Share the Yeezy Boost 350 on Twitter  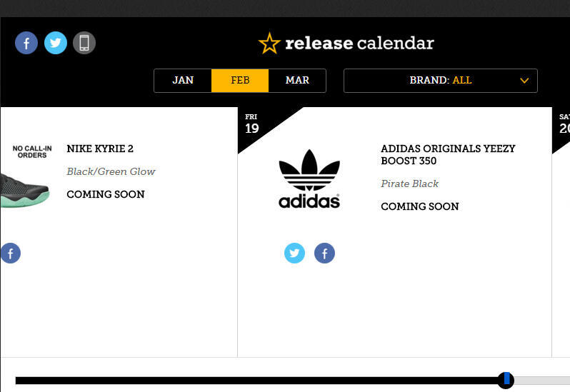point(294,253)
